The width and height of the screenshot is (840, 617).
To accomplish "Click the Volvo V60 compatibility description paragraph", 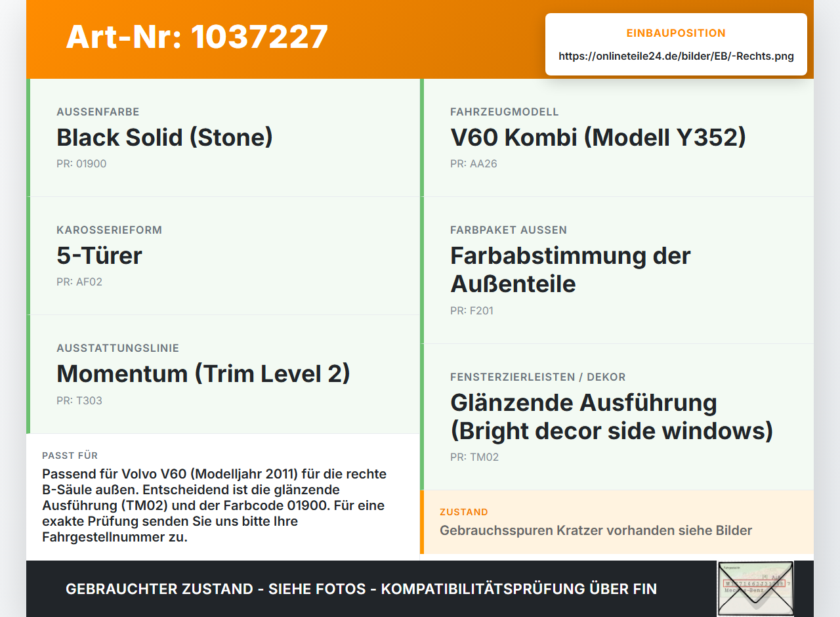I will click(x=214, y=505).
